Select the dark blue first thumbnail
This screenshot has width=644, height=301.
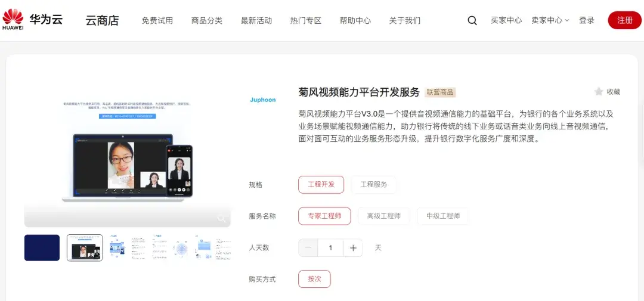coord(42,248)
